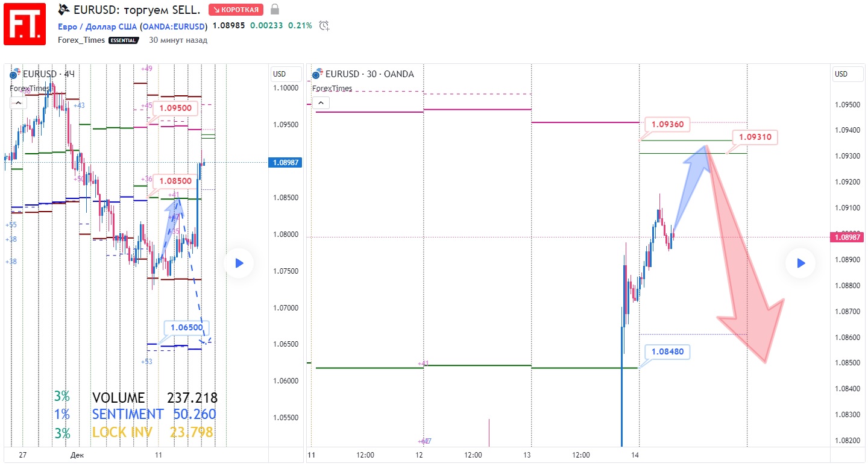Click the VOLUME 237.218 value
868x466 pixels.
pos(192,398)
